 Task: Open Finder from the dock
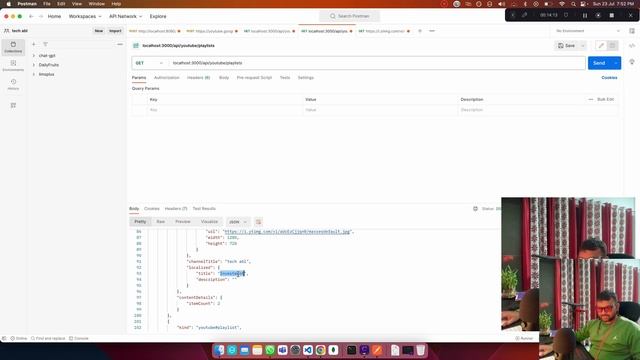click(219, 350)
